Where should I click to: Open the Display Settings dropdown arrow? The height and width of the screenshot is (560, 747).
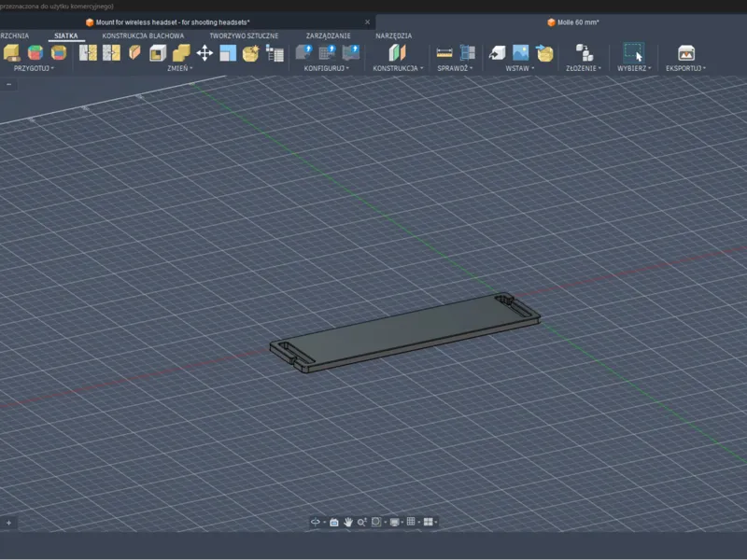click(x=402, y=523)
